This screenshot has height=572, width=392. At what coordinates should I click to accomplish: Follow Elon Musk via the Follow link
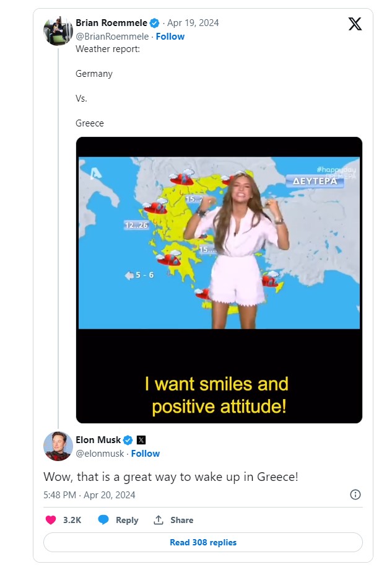click(146, 454)
